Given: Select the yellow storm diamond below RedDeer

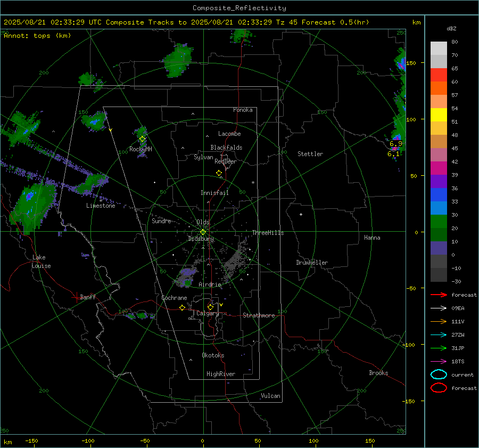Looking at the screenshot, I should (x=219, y=173).
